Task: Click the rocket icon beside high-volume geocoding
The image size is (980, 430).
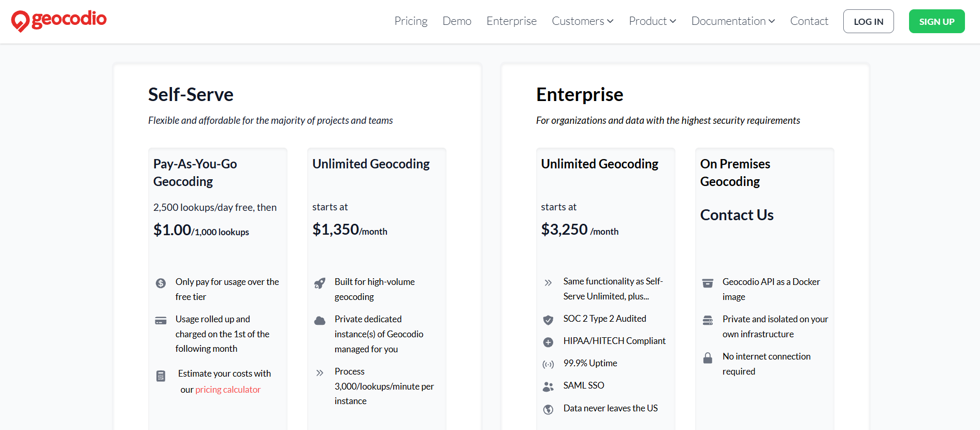Action: [320, 283]
